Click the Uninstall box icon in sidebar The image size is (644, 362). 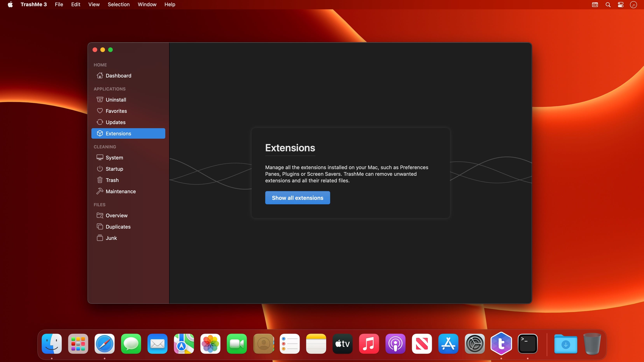click(x=100, y=100)
